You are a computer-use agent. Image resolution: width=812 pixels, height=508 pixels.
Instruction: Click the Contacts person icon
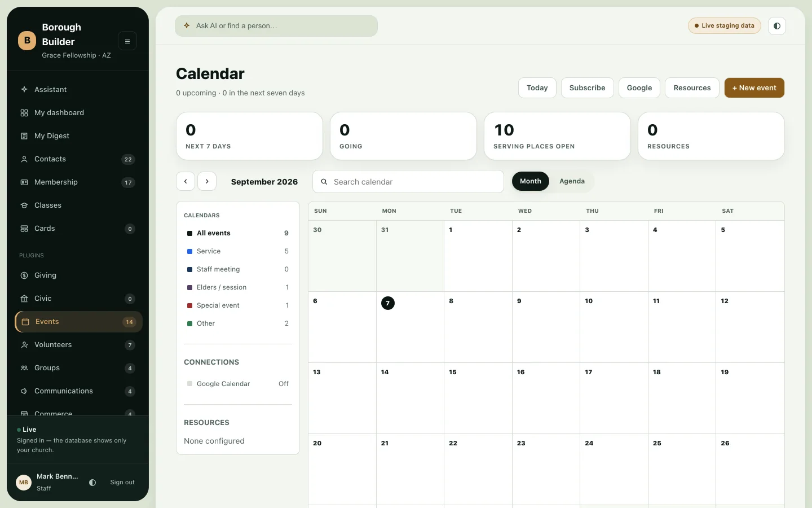pyautogui.click(x=24, y=159)
